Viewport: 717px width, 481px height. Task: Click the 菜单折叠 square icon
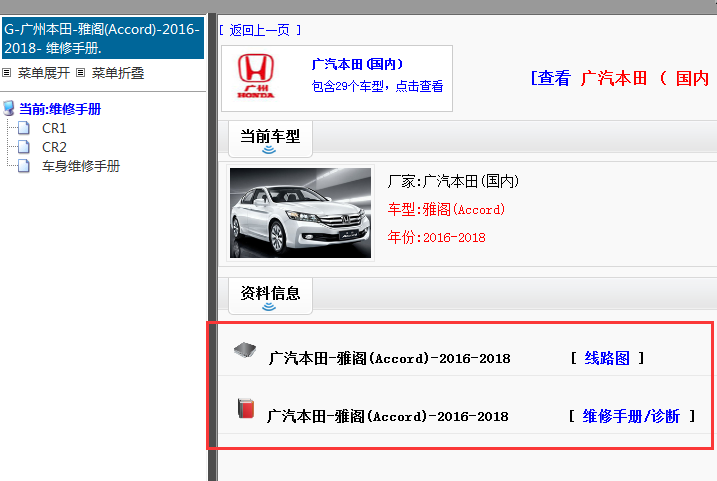[x=80, y=73]
